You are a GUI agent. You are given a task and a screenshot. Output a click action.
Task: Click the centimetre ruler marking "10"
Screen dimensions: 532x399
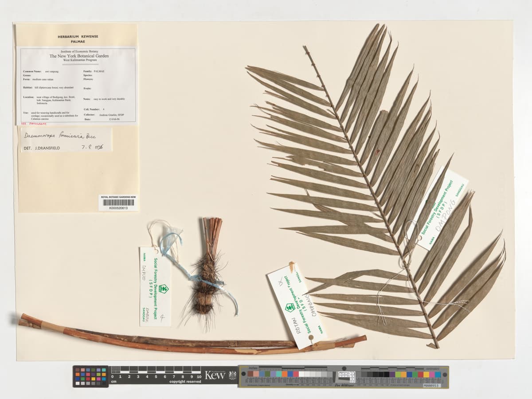pyautogui.click(x=199, y=376)
